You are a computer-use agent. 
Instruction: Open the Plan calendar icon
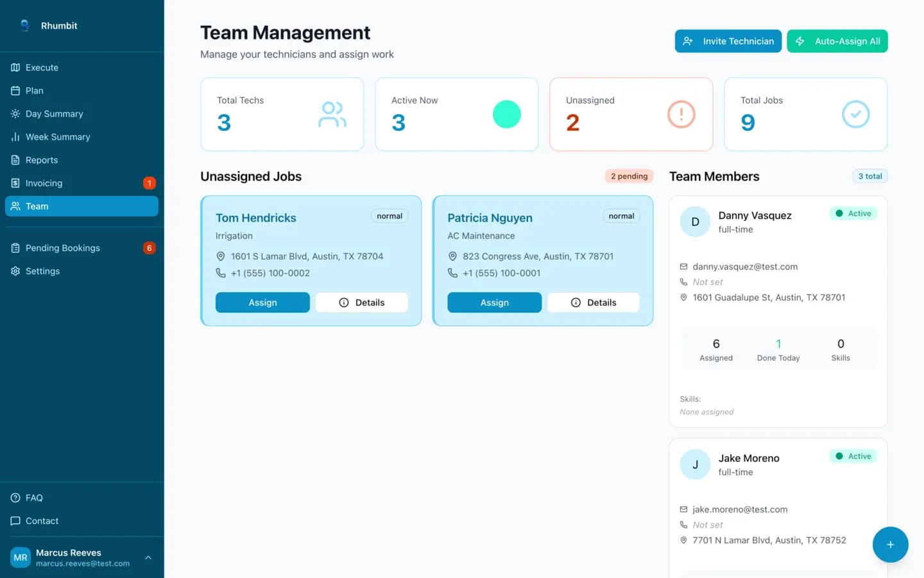point(14,91)
